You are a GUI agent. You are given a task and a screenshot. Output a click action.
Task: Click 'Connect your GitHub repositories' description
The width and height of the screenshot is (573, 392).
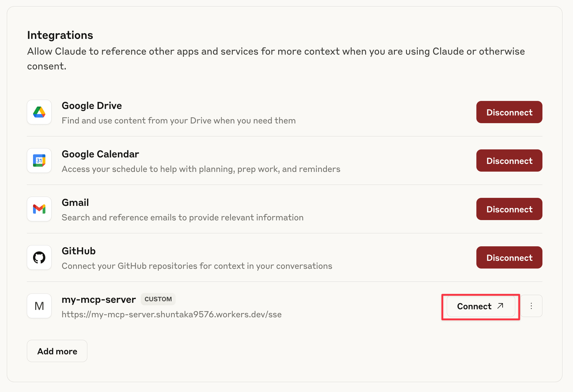(x=197, y=266)
